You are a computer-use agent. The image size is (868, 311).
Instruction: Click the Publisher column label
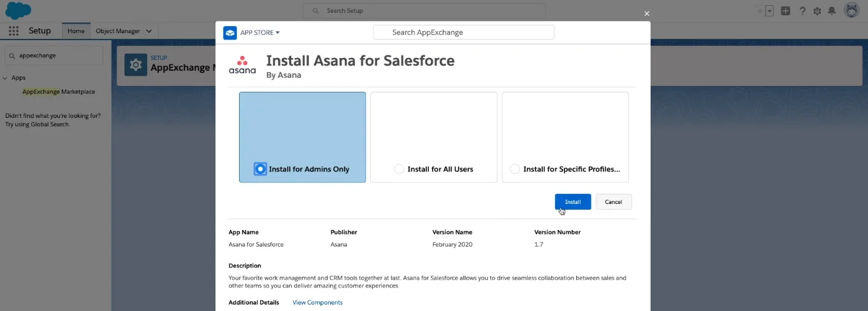pyautogui.click(x=344, y=233)
